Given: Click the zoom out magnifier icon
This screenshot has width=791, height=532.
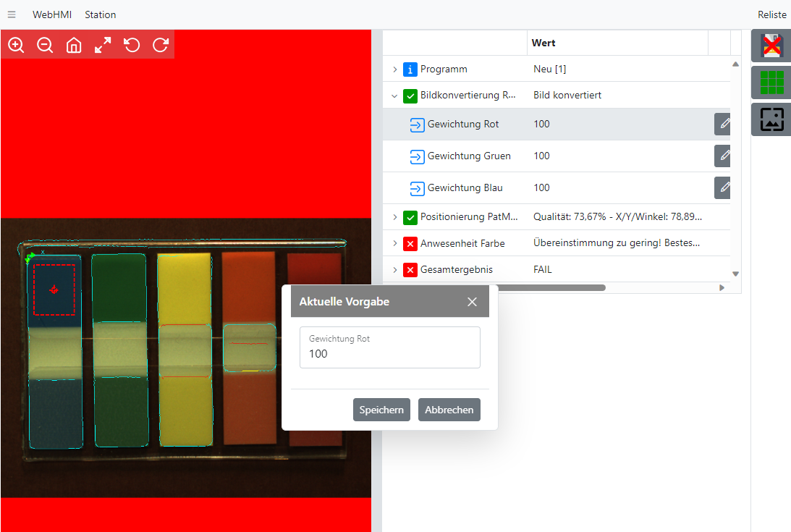Looking at the screenshot, I should pyautogui.click(x=45, y=45).
